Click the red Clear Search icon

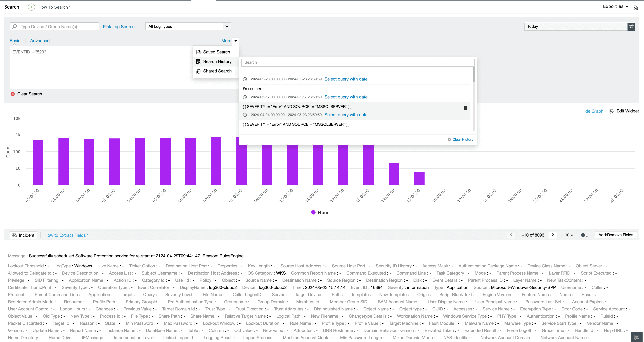[13, 94]
